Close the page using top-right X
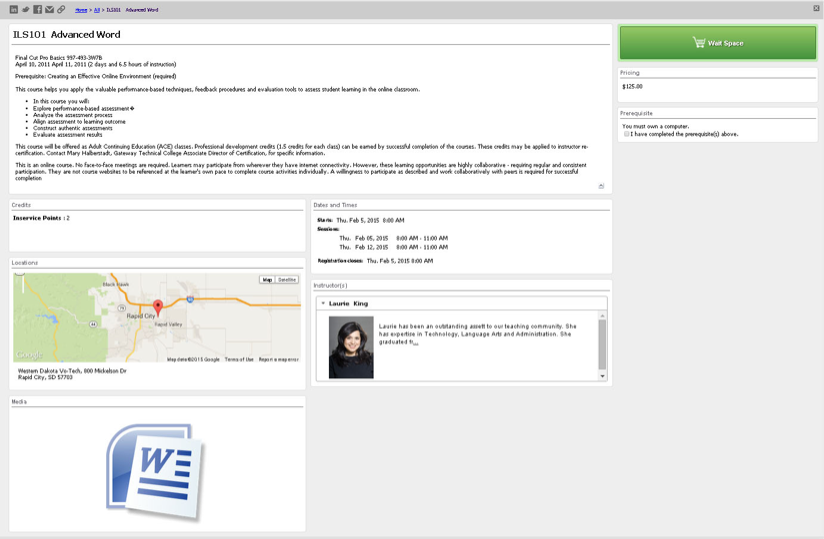The image size is (824, 539). pyautogui.click(x=816, y=9)
